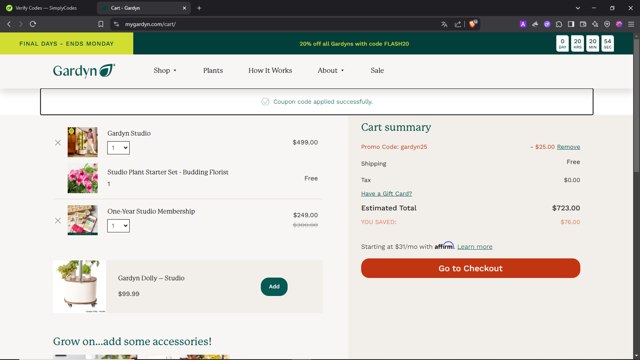Click the megaphone extension icon

535,24
